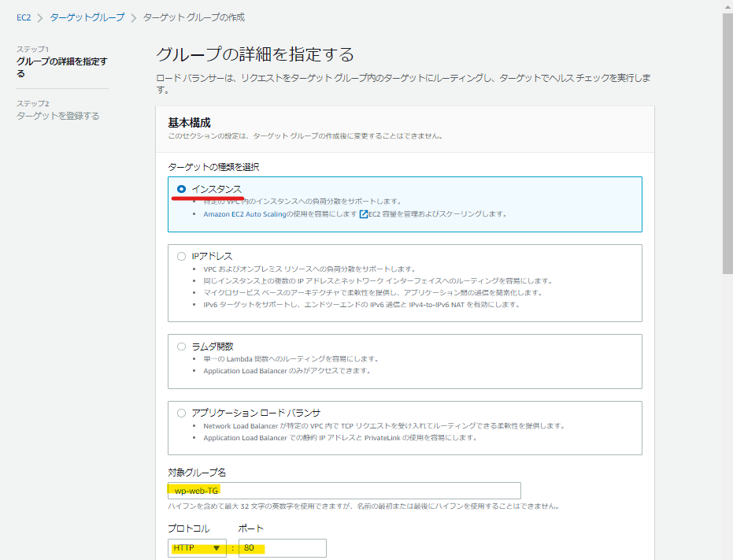Go to ターゲットグループ breadcrumb link
733x560 pixels.
point(87,18)
